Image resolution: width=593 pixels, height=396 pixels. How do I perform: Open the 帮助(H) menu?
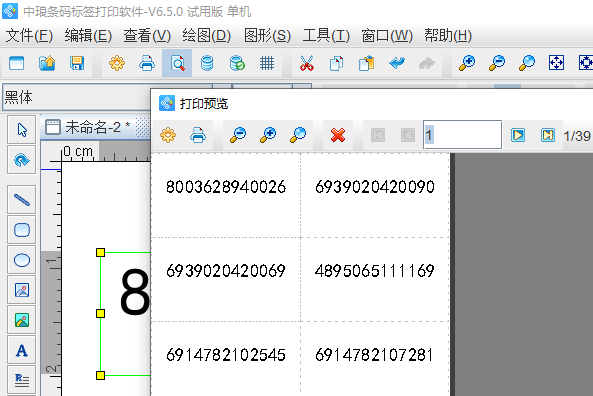point(448,36)
